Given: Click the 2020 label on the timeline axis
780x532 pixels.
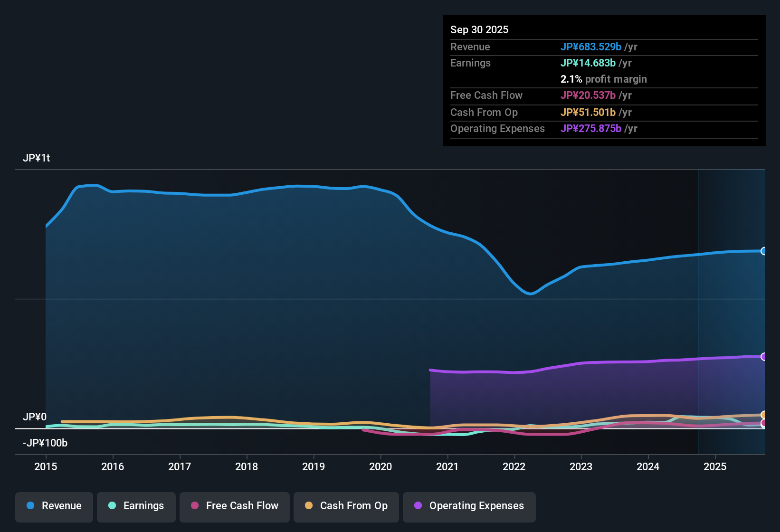Looking at the screenshot, I should [x=380, y=467].
